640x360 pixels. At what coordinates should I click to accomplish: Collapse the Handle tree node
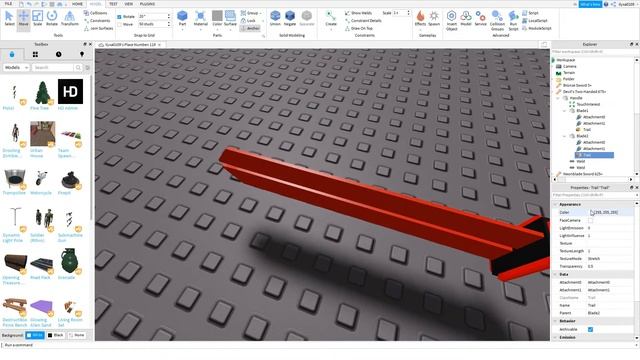[x=558, y=98]
